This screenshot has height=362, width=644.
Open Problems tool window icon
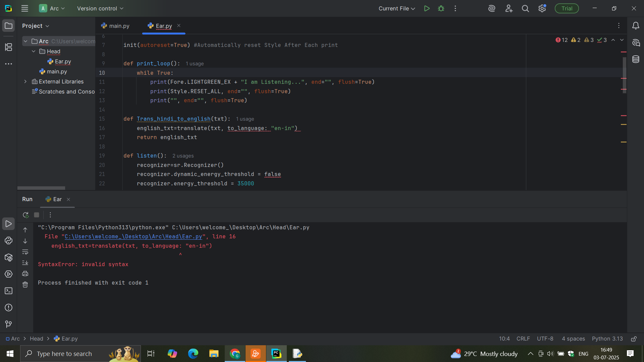point(8,307)
